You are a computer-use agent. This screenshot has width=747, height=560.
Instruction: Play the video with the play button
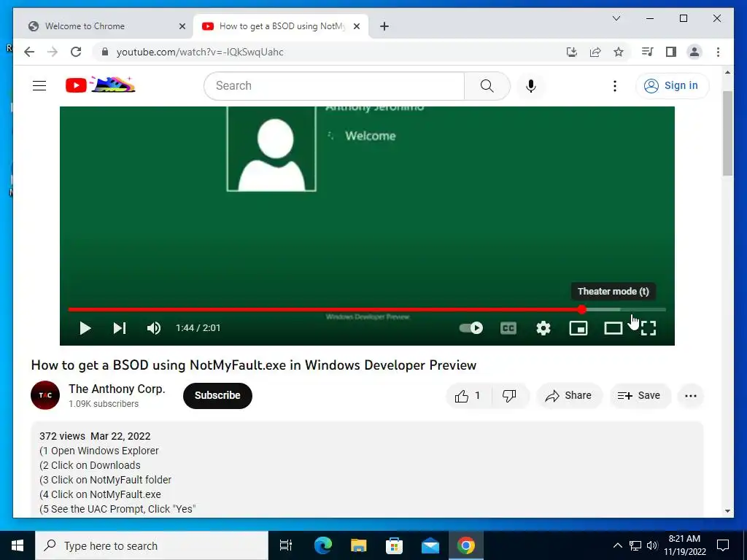85,328
